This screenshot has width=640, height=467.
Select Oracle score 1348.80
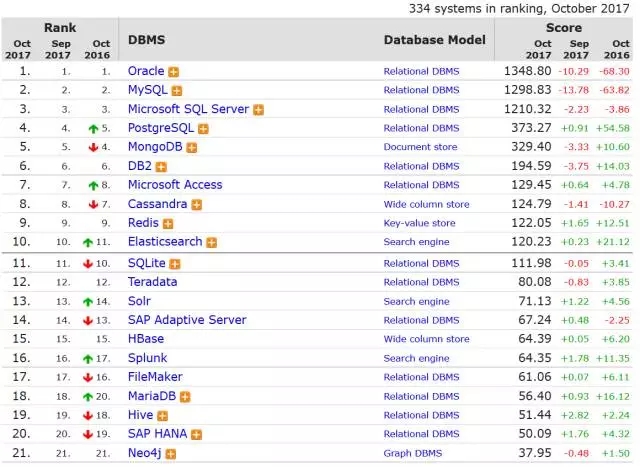pos(528,71)
